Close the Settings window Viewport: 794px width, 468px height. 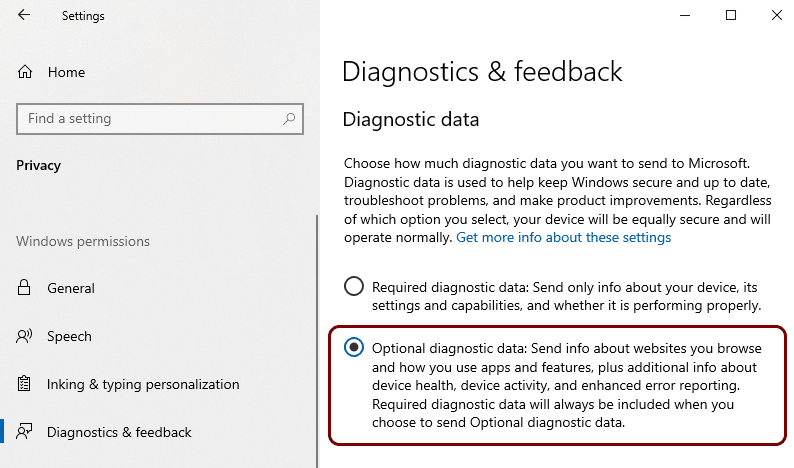[777, 15]
